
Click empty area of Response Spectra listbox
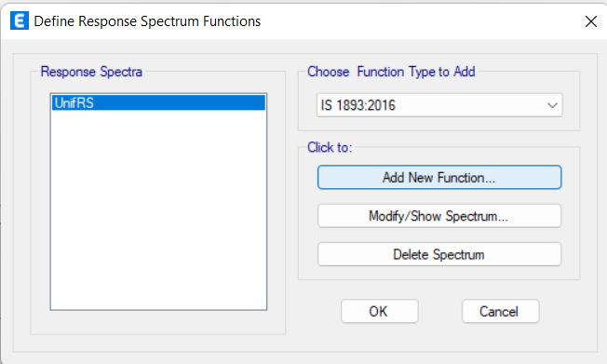(158, 209)
